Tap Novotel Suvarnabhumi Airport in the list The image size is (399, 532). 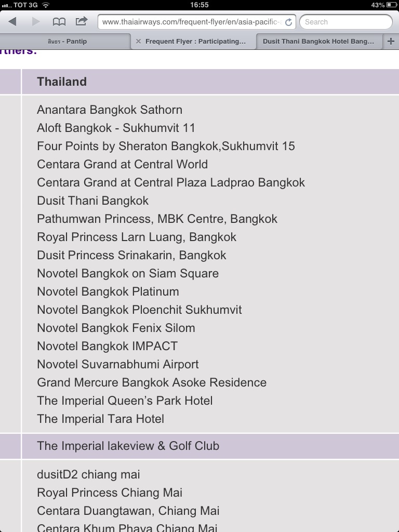(118, 364)
